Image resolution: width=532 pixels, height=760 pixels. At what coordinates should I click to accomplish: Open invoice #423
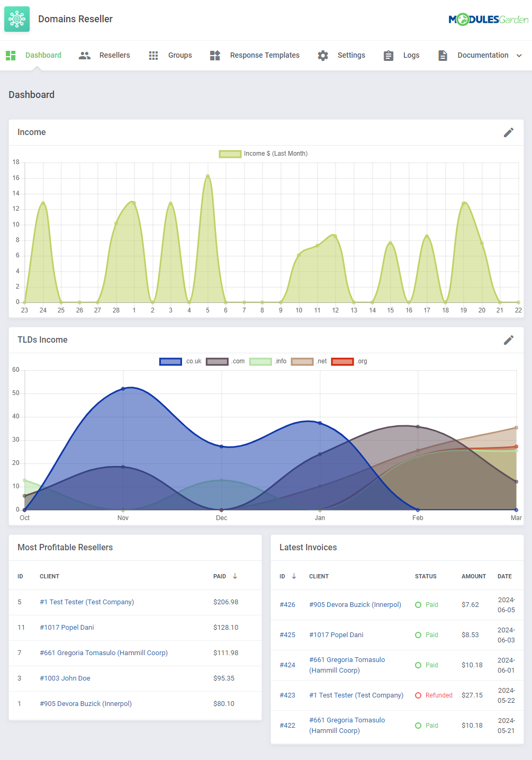pos(287,695)
